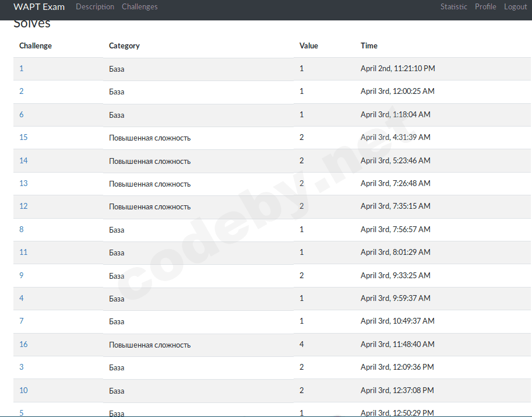Open the Description page

click(95, 6)
